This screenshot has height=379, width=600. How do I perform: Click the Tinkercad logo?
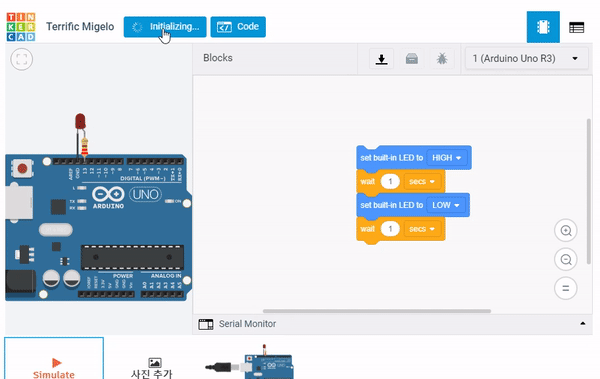21,27
